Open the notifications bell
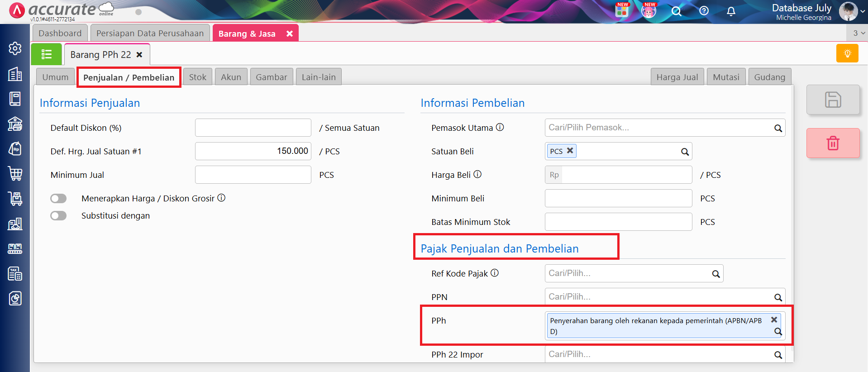This screenshot has height=372, width=868. (731, 11)
